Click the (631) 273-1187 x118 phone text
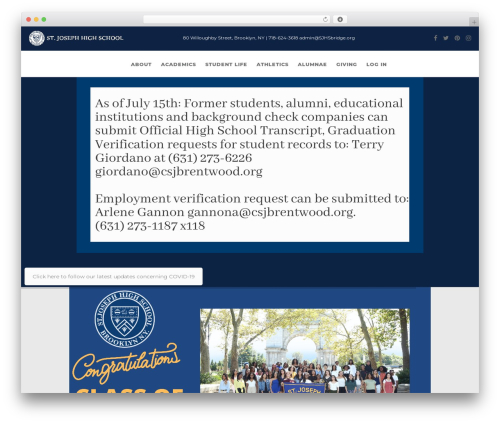 coord(150,226)
